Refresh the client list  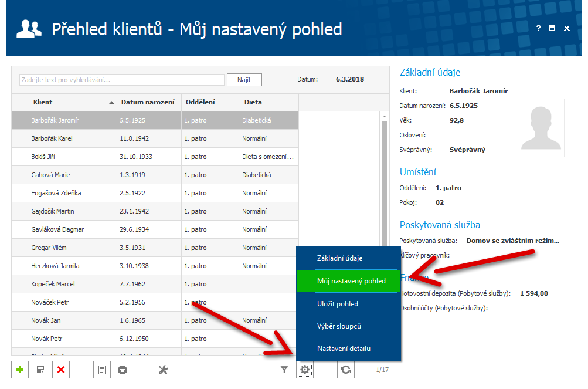346,370
